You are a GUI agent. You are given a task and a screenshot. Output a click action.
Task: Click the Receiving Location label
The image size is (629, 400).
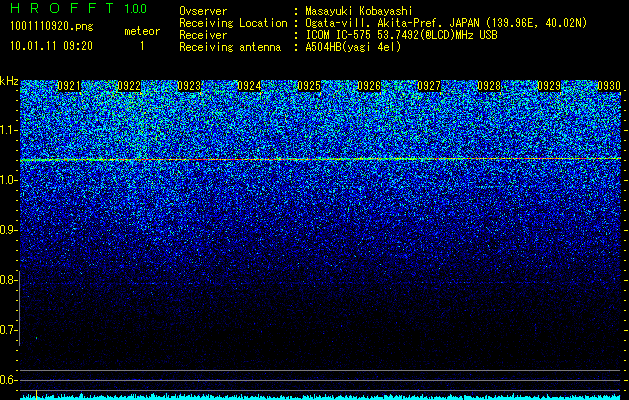coord(233,23)
